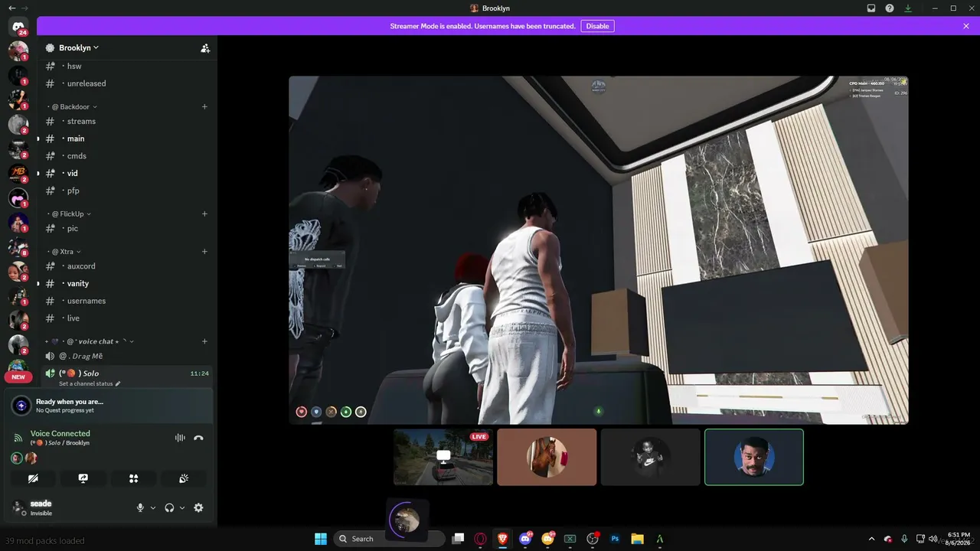This screenshot has height=551, width=980.
Task: Mute the microphone
Action: tap(140, 507)
